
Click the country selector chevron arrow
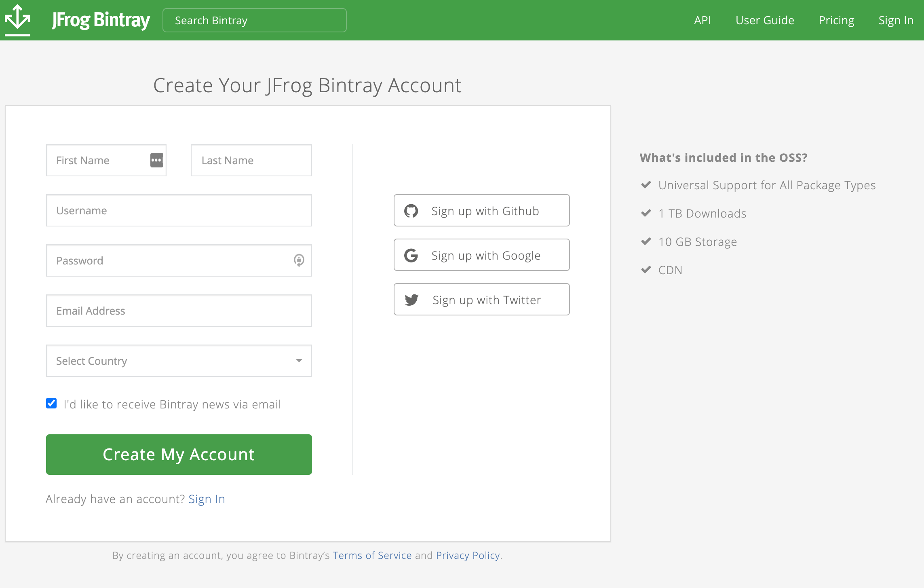click(299, 361)
